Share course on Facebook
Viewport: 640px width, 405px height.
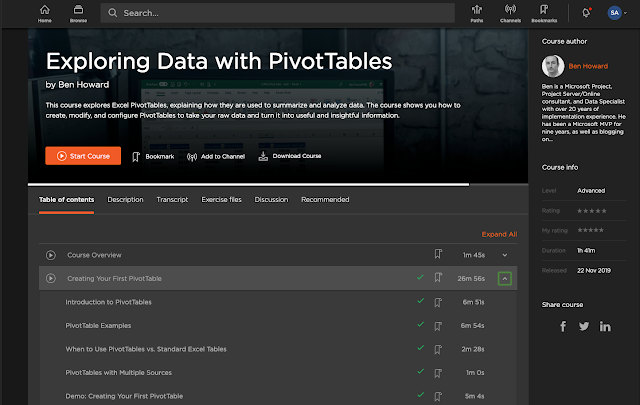563,326
